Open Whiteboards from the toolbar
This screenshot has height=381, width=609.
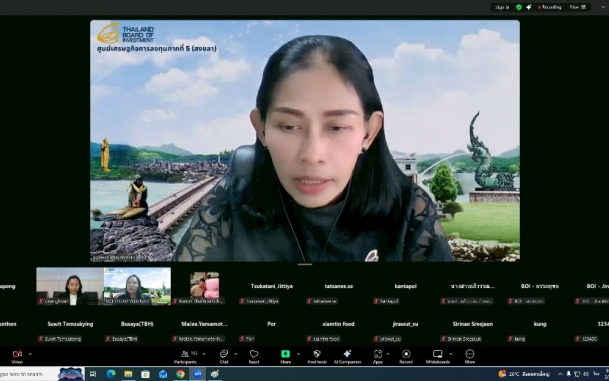click(x=438, y=356)
